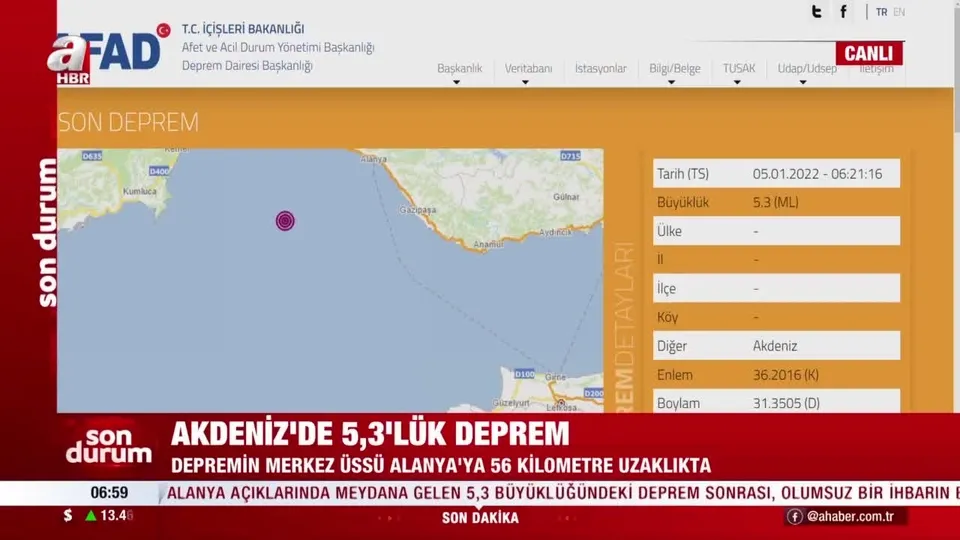Click the SON DEPREM section title
960x540 pixels.
(129, 122)
